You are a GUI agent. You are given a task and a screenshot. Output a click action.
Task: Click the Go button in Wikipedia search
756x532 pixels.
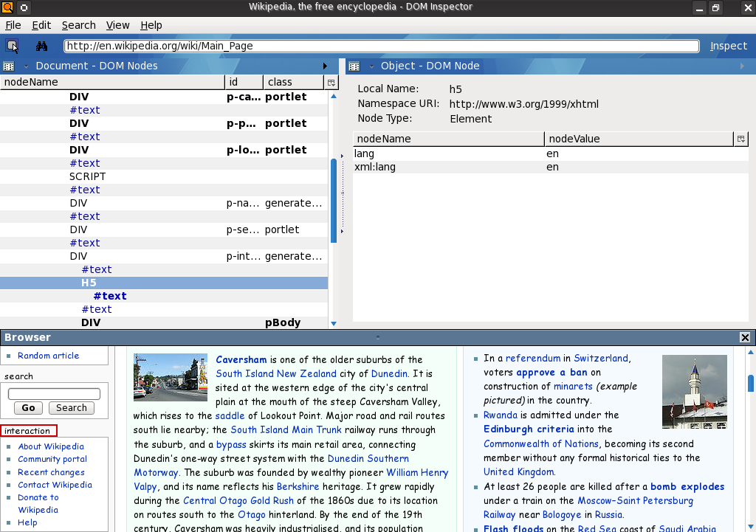click(x=29, y=408)
